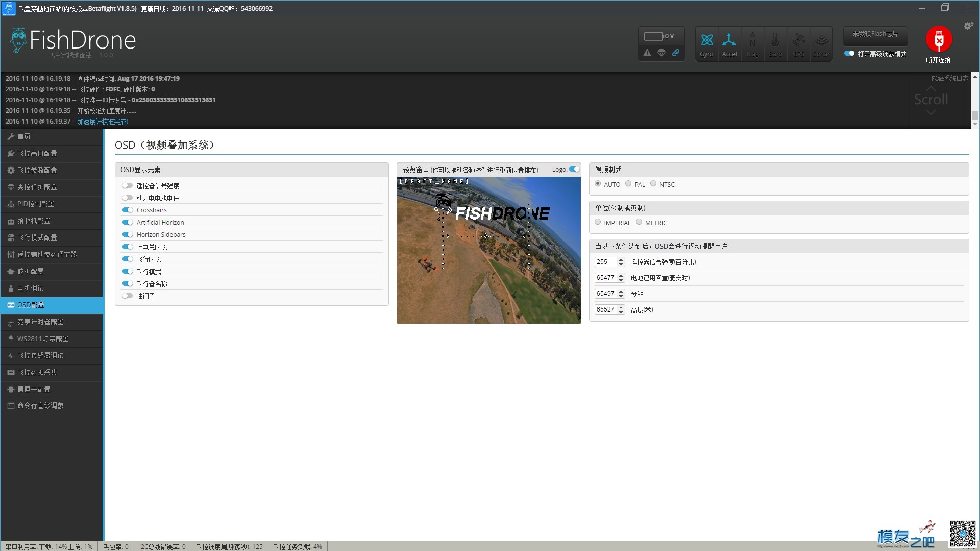The image size is (980, 551).
Task: Increase 电池已用容量 alarm value stepper
Action: (621, 275)
